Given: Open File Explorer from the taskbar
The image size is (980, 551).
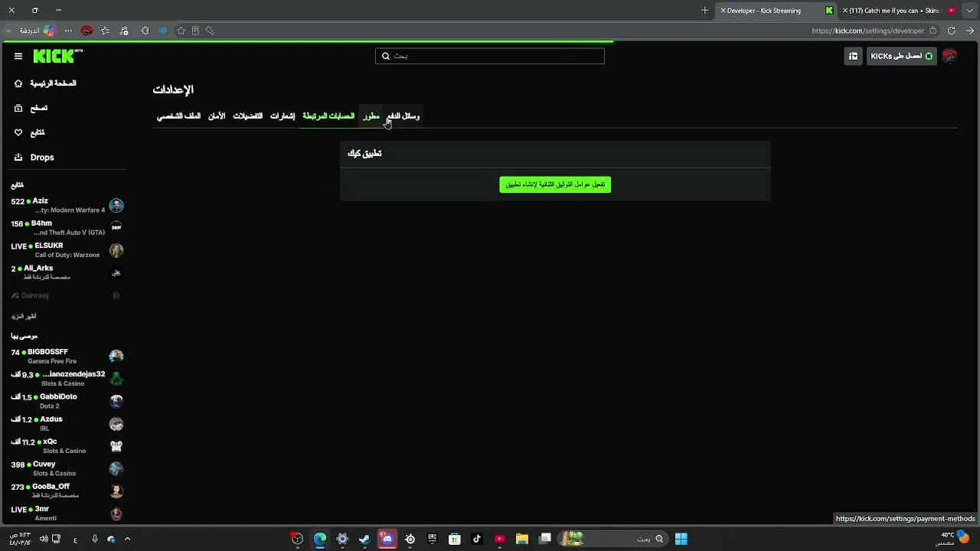Looking at the screenshot, I should (x=521, y=539).
